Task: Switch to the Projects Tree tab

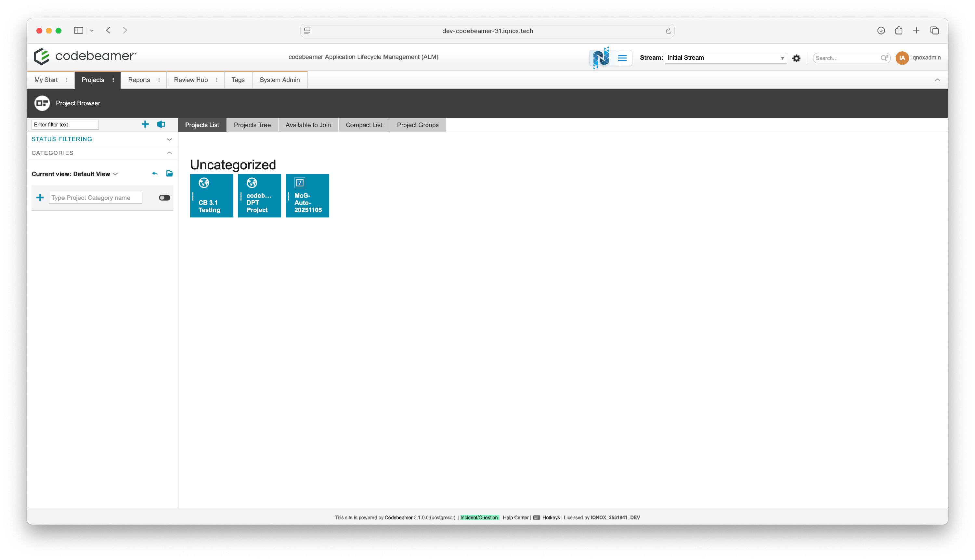Action: pos(252,125)
